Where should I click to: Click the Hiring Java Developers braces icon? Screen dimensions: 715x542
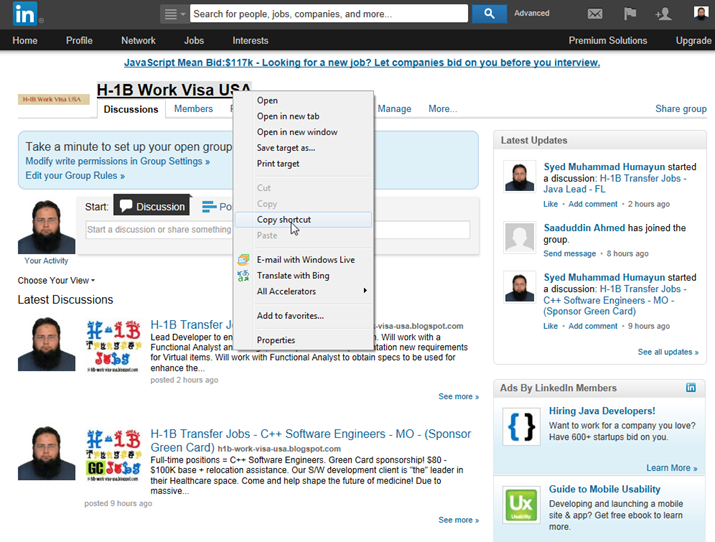(x=521, y=427)
